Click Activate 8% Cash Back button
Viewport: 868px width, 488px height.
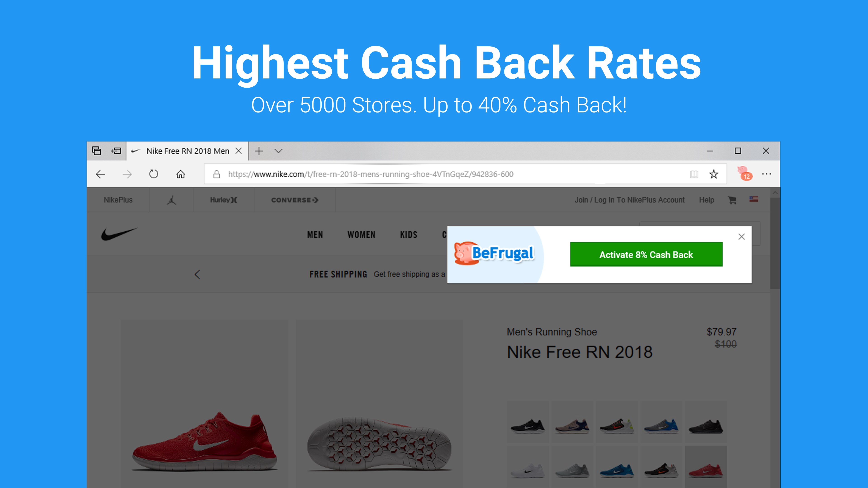click(x=646, y=254)
